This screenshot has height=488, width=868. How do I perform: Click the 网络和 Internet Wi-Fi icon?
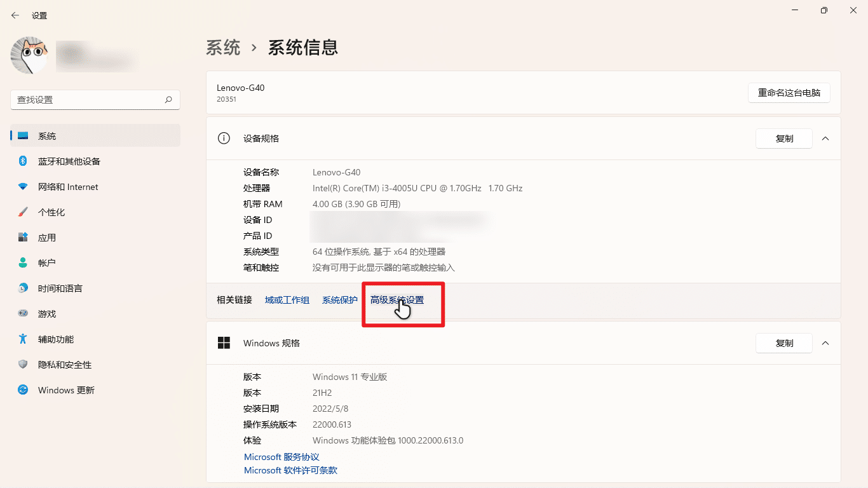23,187
